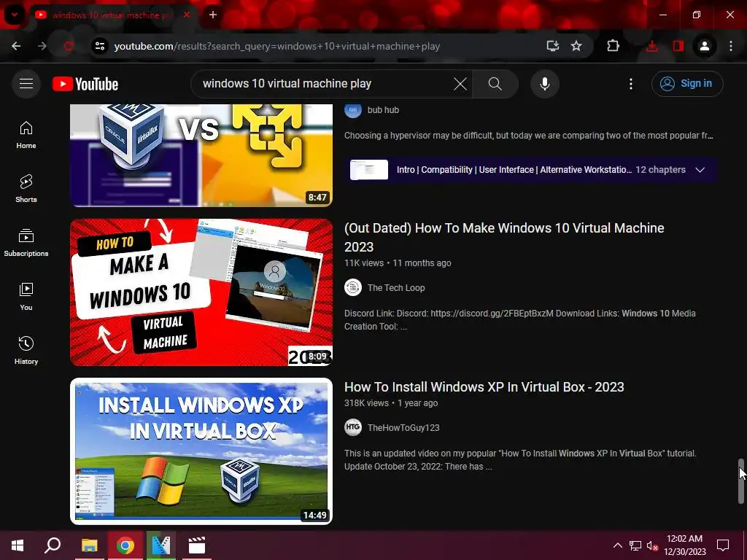Screen dimensions: 747x560
Task: Open the clapperboard video app on taskbar
Action: [x=197, y=545]
